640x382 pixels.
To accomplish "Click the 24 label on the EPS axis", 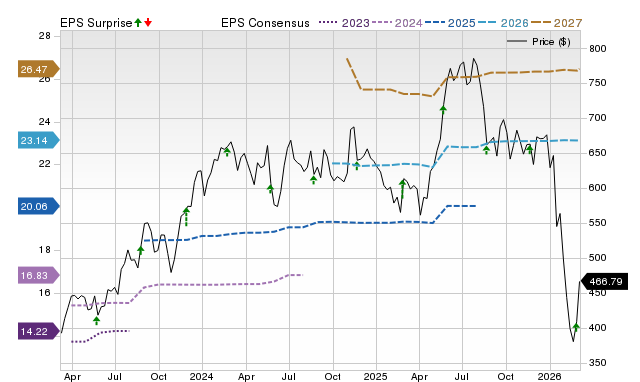I will [45, 122].
